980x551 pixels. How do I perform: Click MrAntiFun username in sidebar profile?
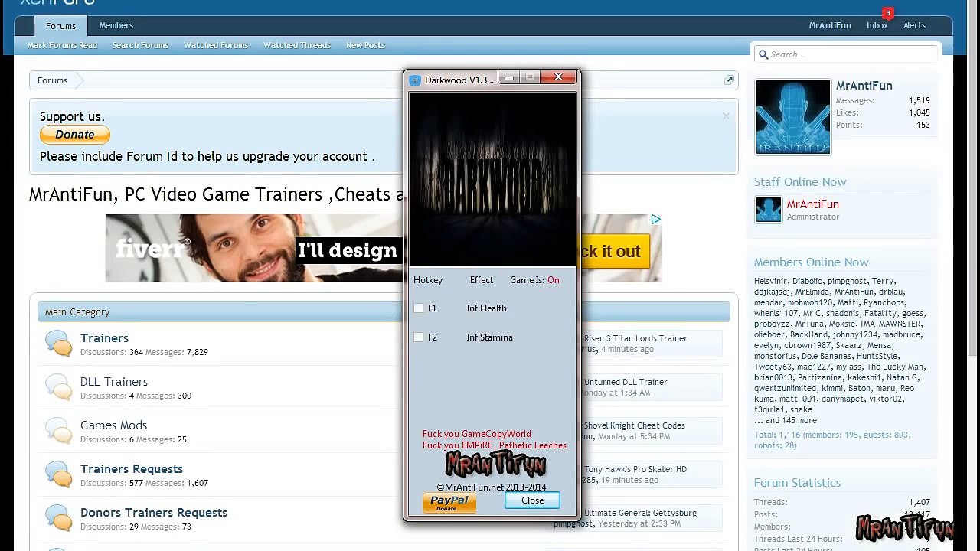click(864, 86)
